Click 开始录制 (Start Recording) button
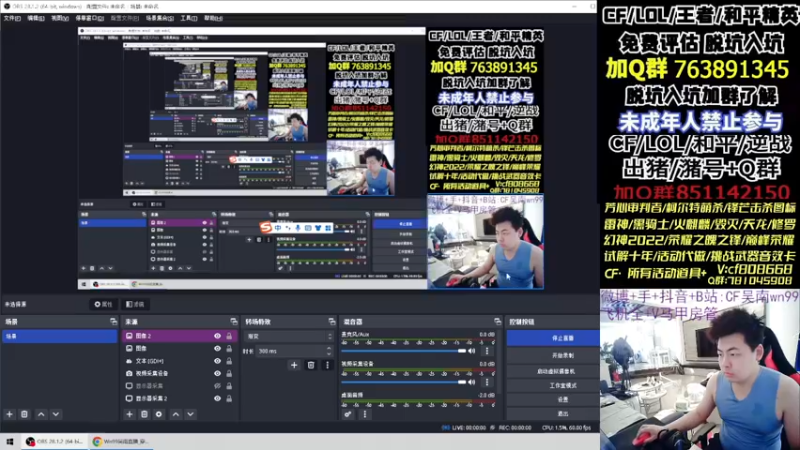800x450 pixels. 553,356
